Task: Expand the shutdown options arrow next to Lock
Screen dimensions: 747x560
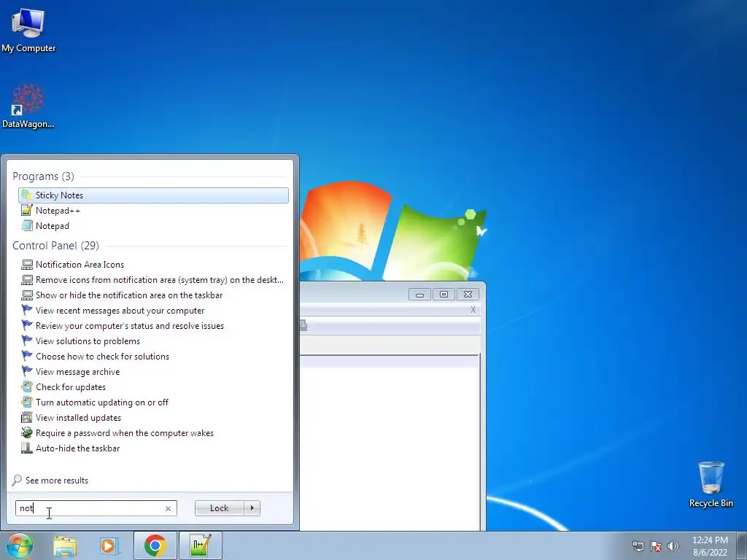Action: pos(252,508)
